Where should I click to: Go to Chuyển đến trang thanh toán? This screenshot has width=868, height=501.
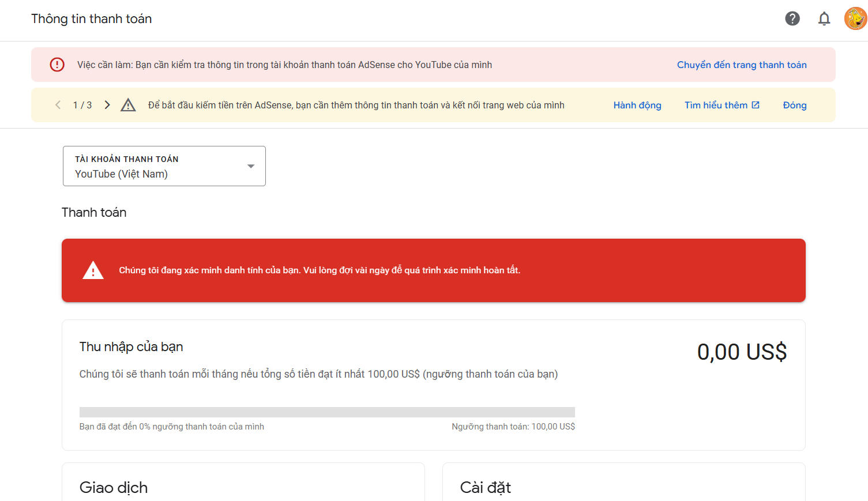pos(741,65)
